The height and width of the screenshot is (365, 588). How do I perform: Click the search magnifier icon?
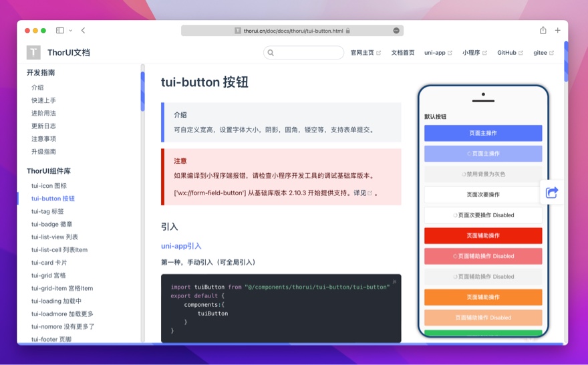(x=271, y=53)
